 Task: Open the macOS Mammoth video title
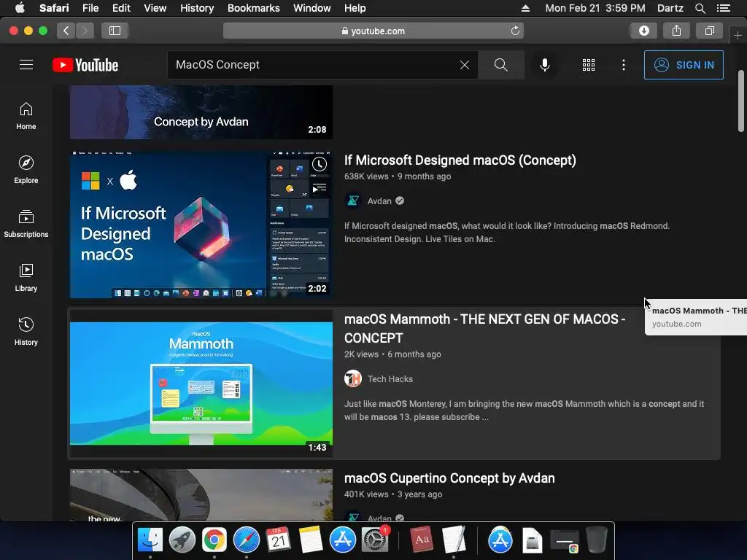[484, 329]
